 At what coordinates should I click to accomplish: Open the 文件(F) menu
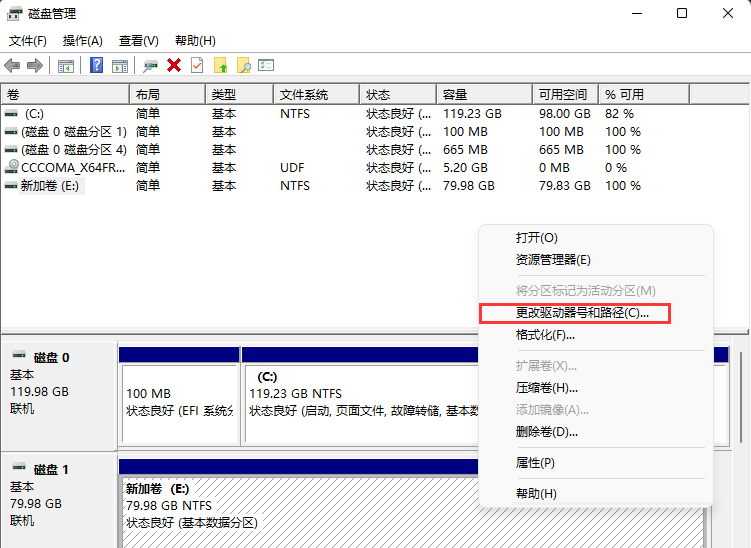(x=28, y=41)
